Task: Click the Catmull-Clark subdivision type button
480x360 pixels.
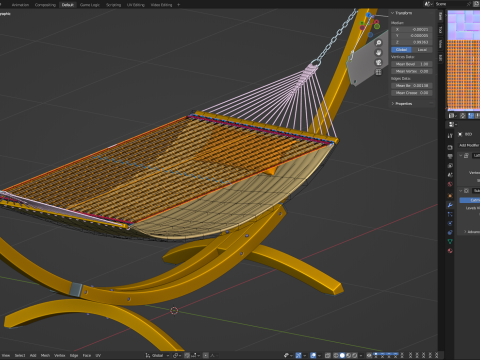Action: (470, 200)
